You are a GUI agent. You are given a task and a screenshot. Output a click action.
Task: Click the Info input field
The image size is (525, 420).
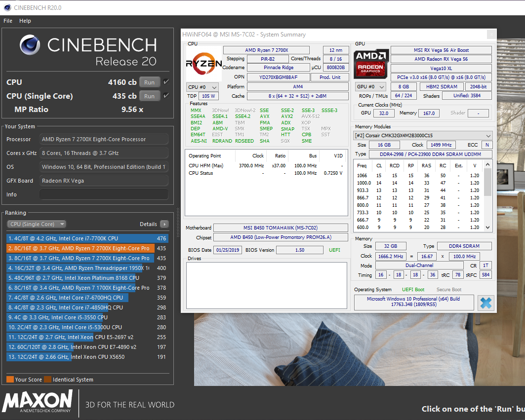(104, 194)
